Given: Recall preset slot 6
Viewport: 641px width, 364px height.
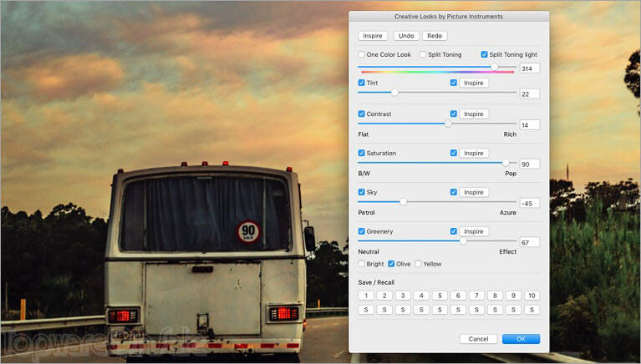Looking at the screenshot, I should pyautogui.click(x=458, y=296).
